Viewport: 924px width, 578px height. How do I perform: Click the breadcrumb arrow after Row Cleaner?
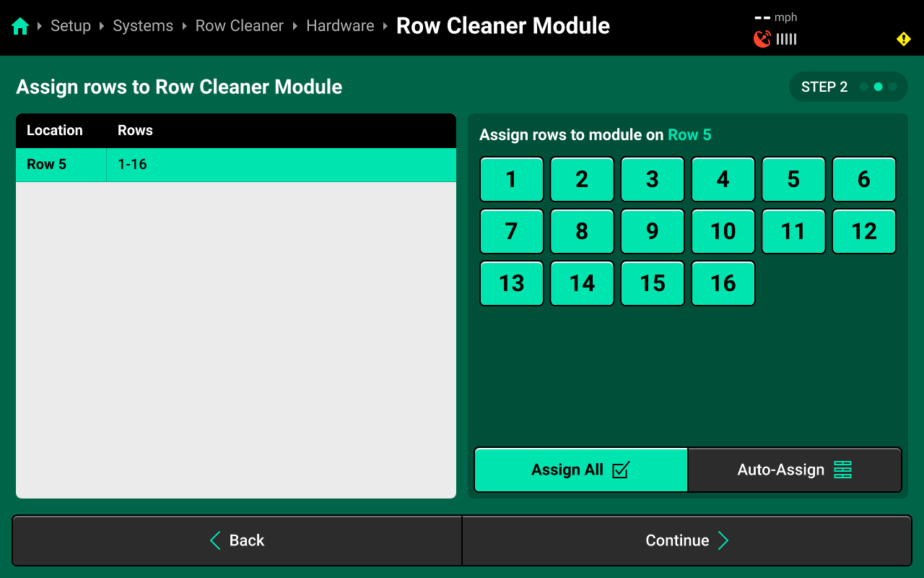pos(296,26)
